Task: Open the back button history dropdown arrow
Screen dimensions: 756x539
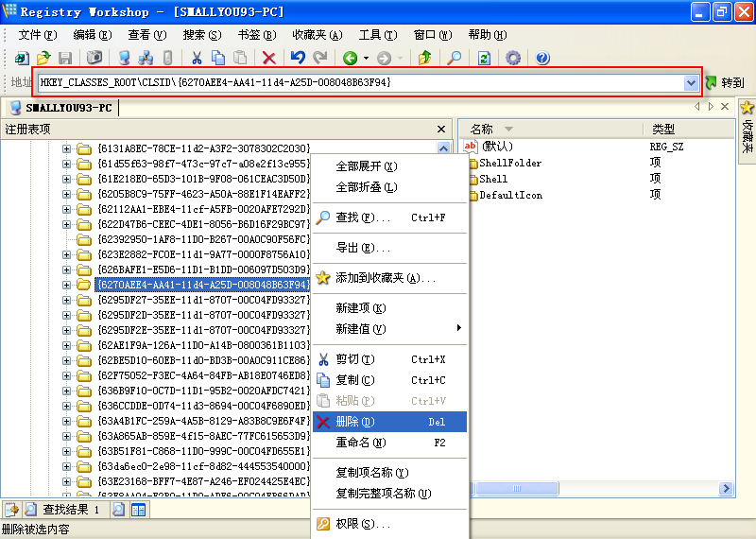Action: pyautogui.click(x=366, y=59)
